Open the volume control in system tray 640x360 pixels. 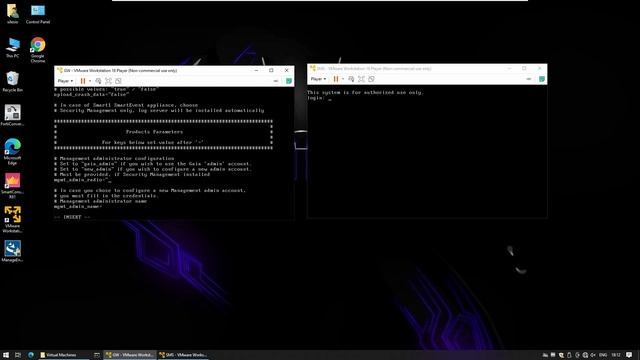(593, 355)
